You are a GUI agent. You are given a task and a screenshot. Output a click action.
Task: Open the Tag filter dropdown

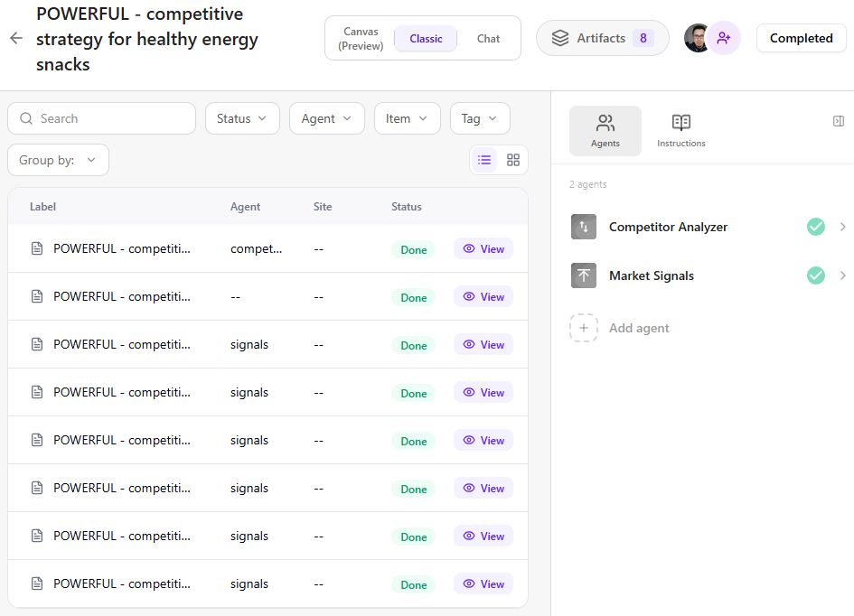tap(480, 118)
